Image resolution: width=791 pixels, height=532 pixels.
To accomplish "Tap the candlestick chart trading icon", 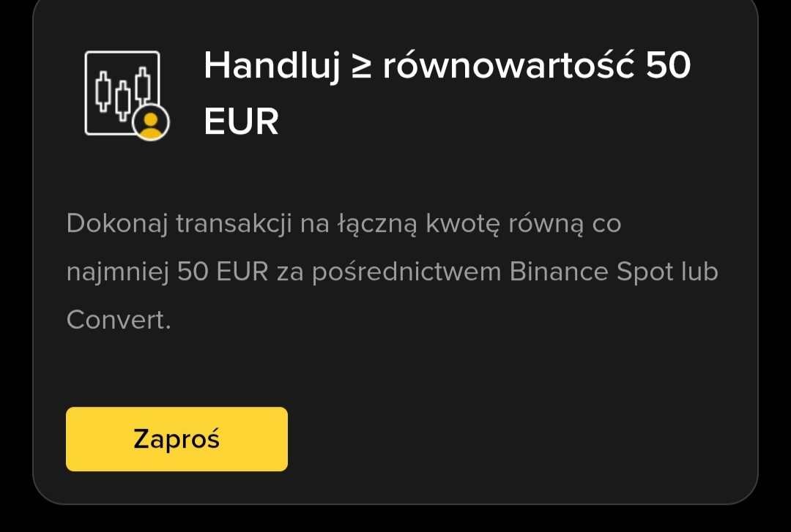I will pos(127,95).
